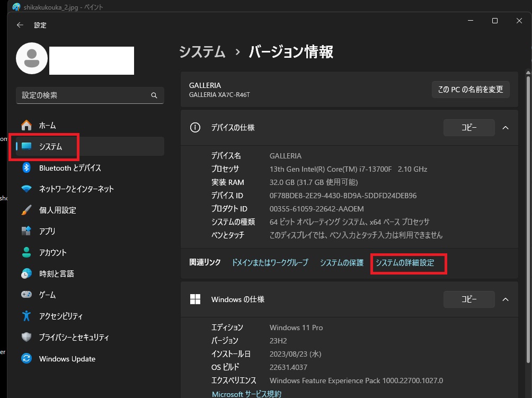Click the アプリ icon in sidebar
Viewport: 532px width, 398px height.
(x=26, y=231)
